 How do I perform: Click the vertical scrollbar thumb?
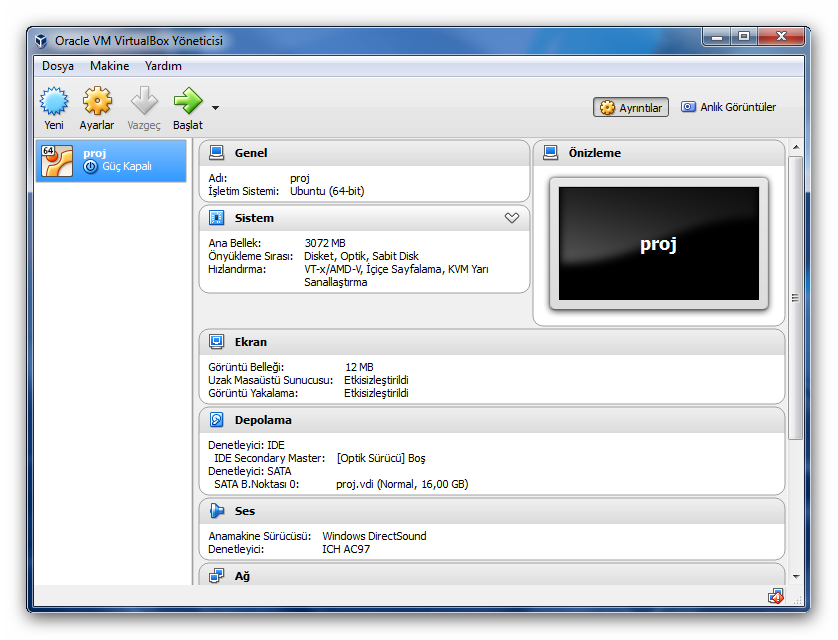pos(796,298)
